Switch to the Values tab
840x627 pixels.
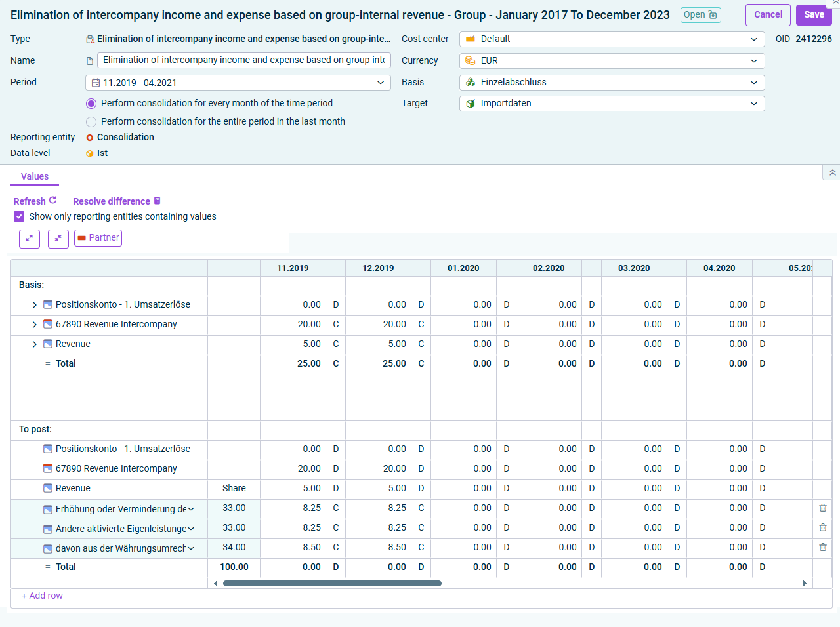tap(35, 176)
